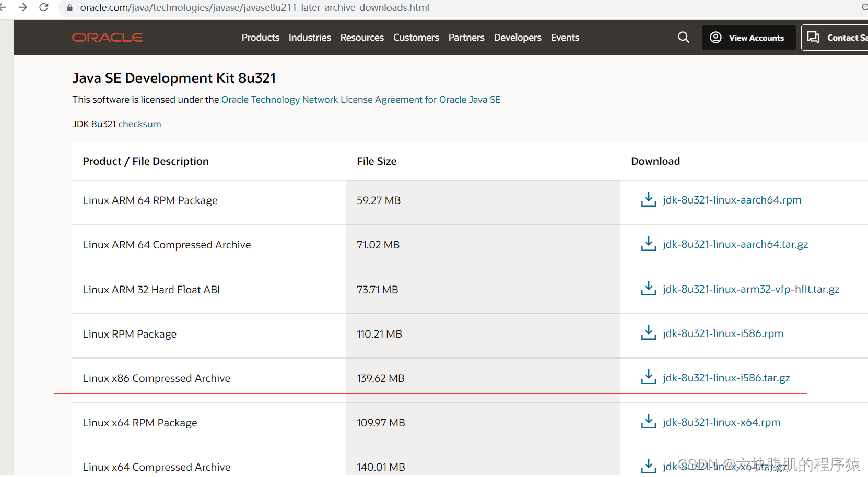Download jdk-8u321-linux-i586.rpm

(723, 333)
